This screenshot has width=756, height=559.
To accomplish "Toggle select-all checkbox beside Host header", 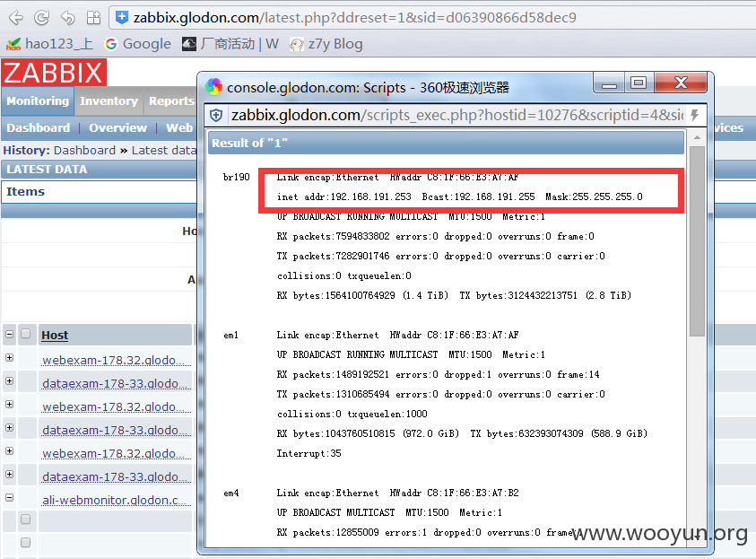I will point(25,334).
